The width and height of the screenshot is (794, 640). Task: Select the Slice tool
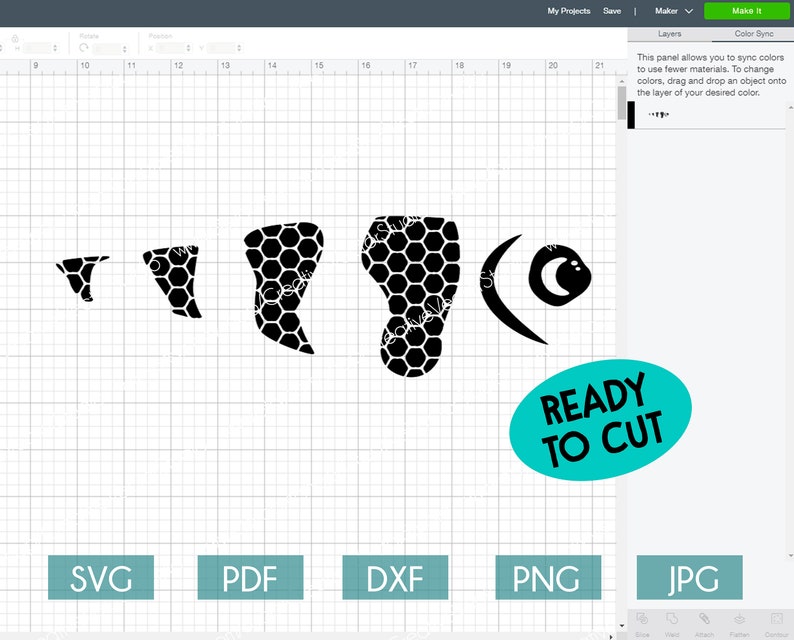[642, 623]
